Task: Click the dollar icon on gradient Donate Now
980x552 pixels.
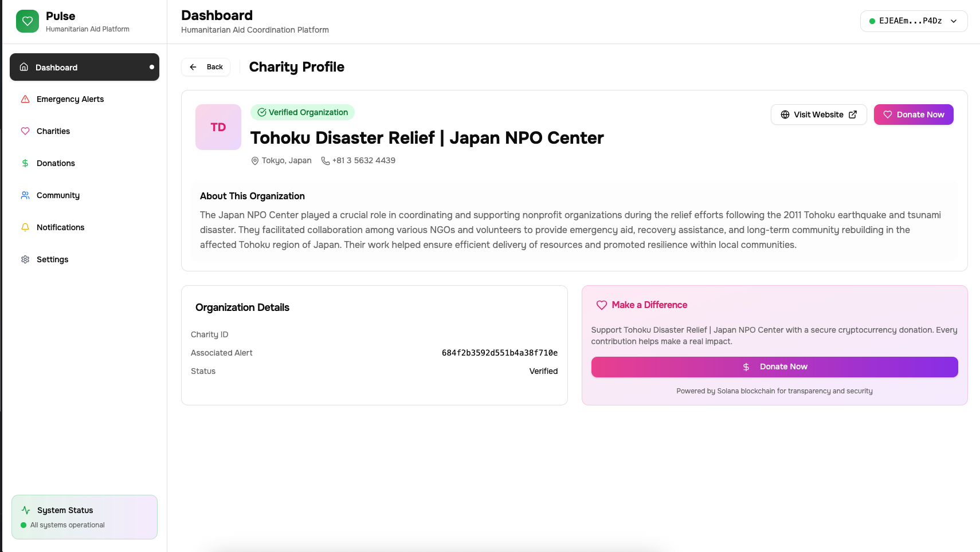Action: (746, 367)
